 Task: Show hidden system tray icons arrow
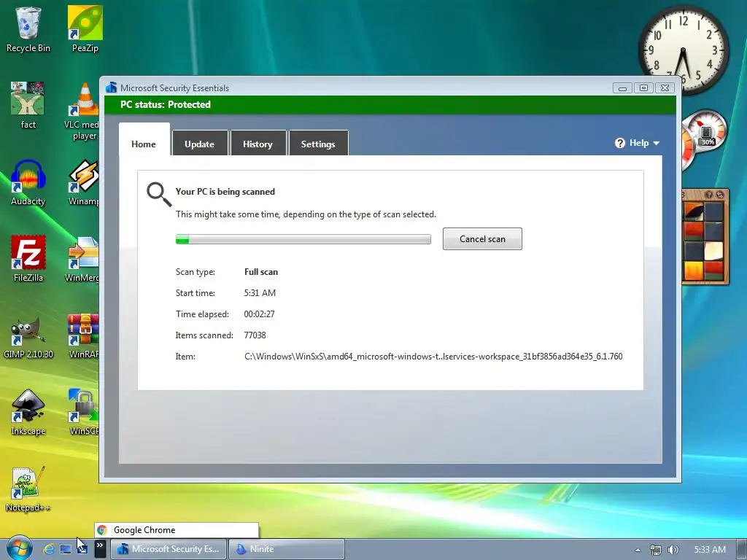pyautogui.click(x=638, y=550)
